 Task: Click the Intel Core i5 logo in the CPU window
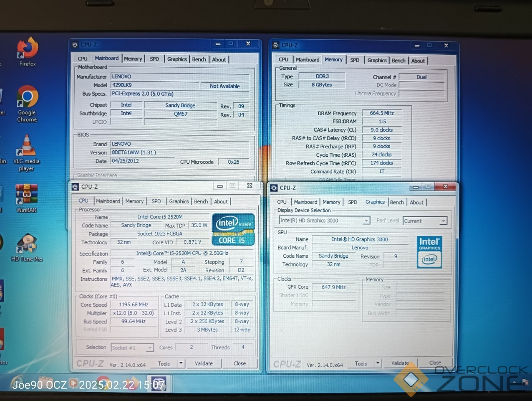[x=233, y=229]
